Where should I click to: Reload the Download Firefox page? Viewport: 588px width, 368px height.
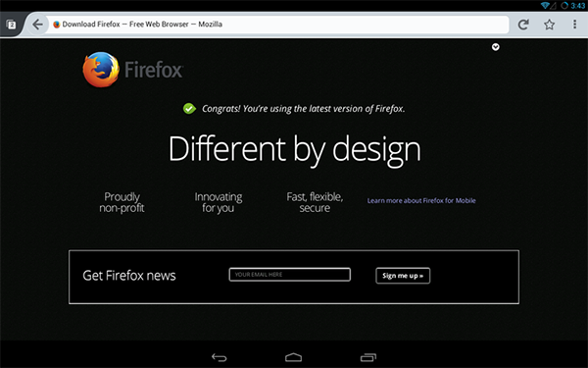point(523,25)
